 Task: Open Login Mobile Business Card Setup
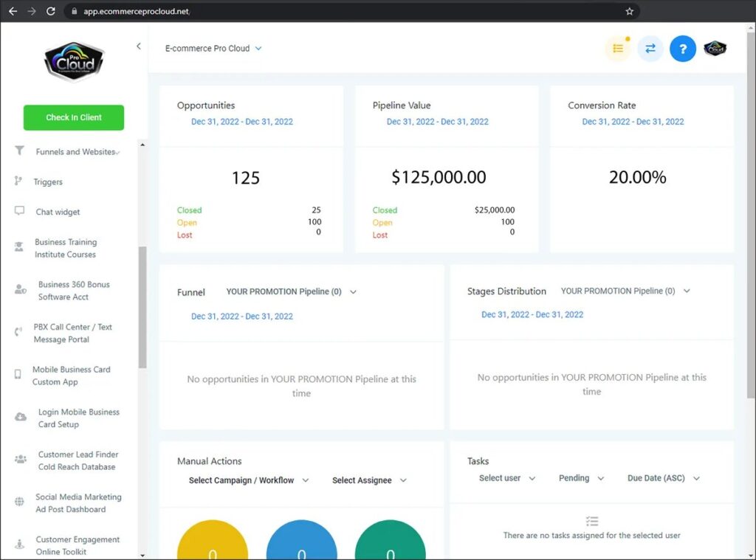click(78, 418)
